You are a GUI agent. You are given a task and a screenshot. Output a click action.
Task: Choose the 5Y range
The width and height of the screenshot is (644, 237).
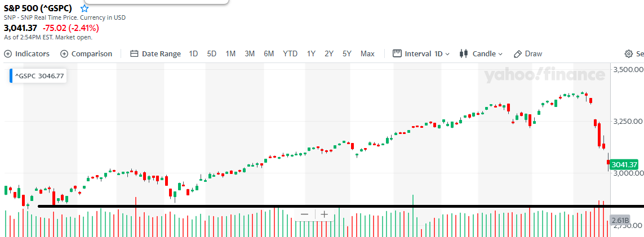point(347,53)
